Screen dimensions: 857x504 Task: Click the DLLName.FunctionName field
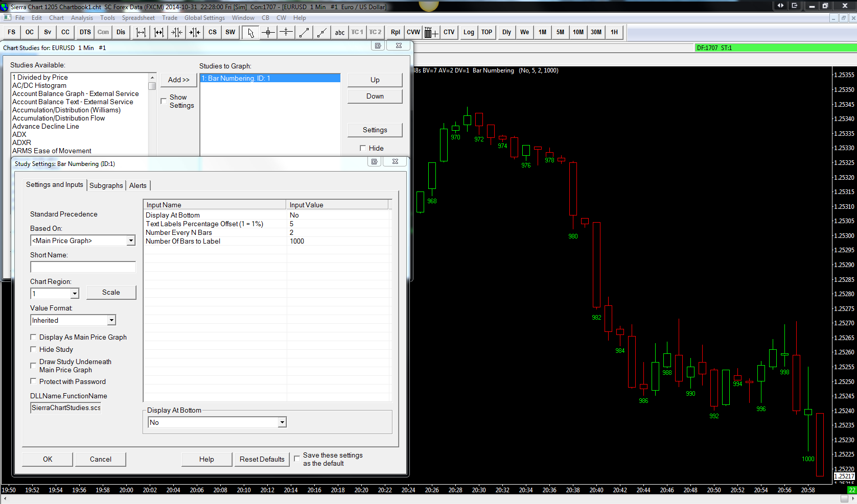[x=66, y=407]
